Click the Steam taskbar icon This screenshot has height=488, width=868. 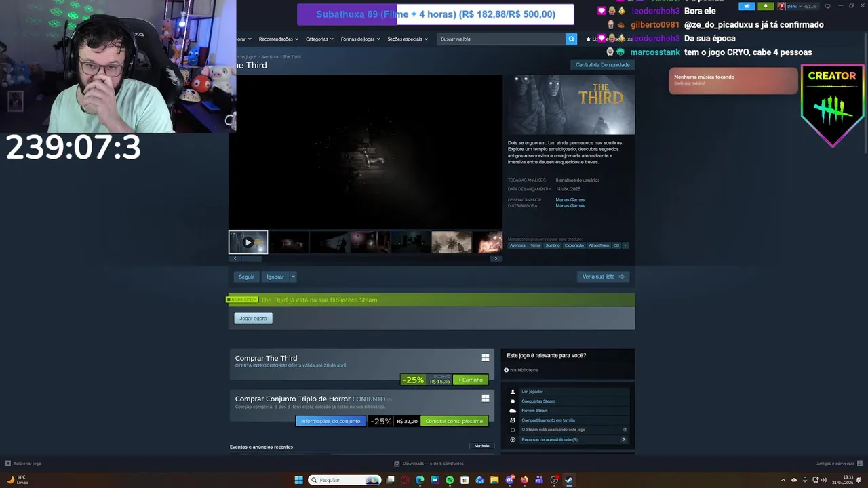(569, 480)
